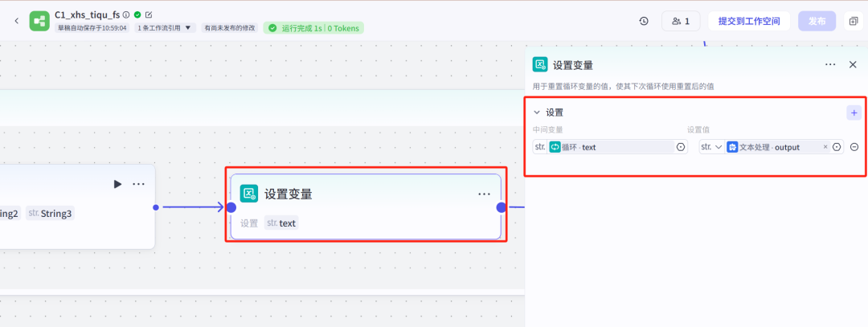Open the run history clock icon
Viewport: 868px width, 327px height.
click(643, 21)
